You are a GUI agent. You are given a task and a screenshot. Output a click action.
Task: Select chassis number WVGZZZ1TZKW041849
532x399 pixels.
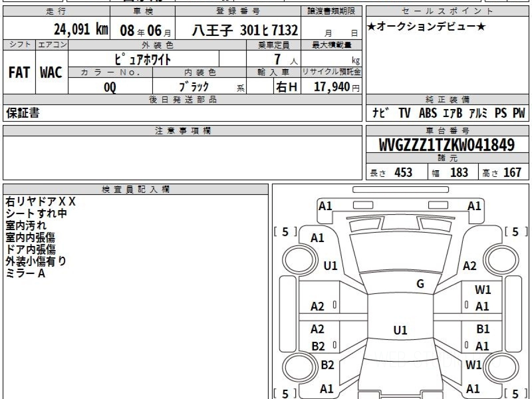tap(447, 145)
